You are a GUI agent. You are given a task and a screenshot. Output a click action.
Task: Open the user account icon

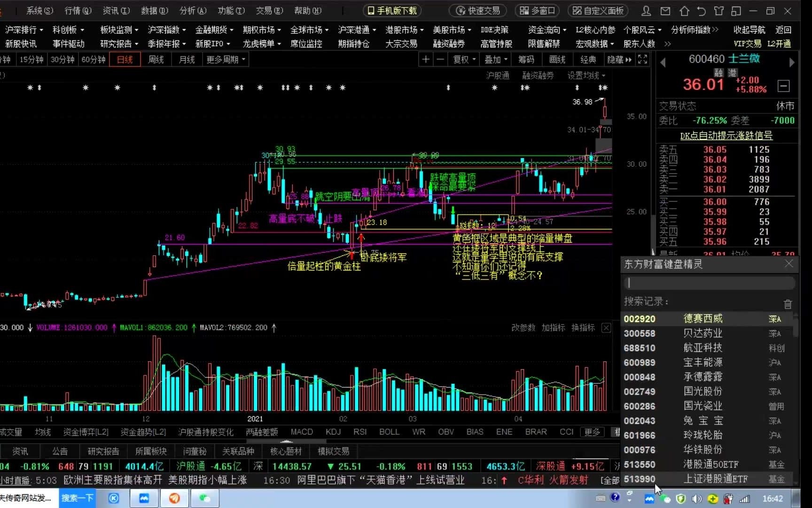pos(647,10)
